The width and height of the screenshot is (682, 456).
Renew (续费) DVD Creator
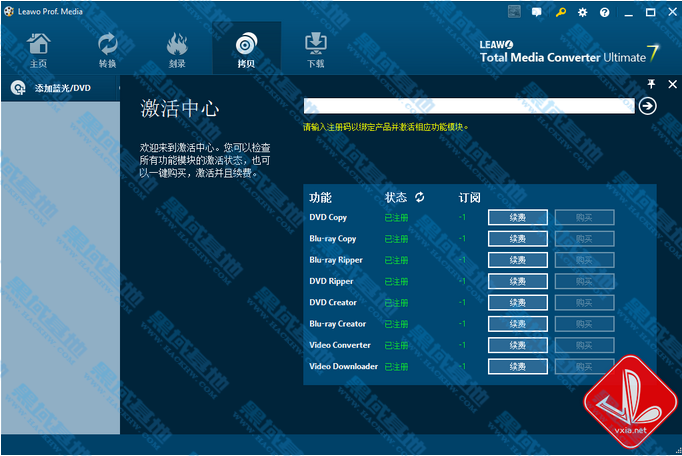click(518, 303)
